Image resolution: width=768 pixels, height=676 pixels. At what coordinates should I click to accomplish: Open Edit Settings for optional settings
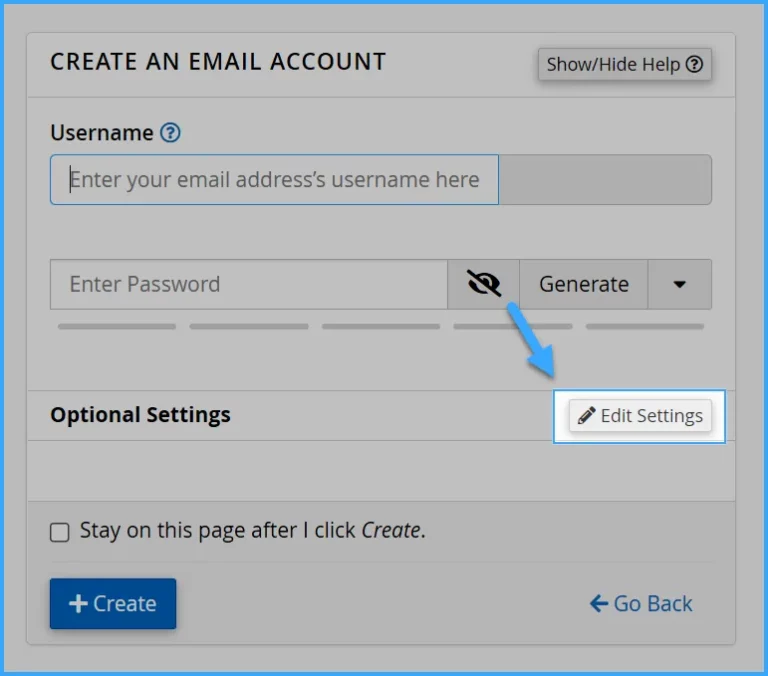pos(641,416)
